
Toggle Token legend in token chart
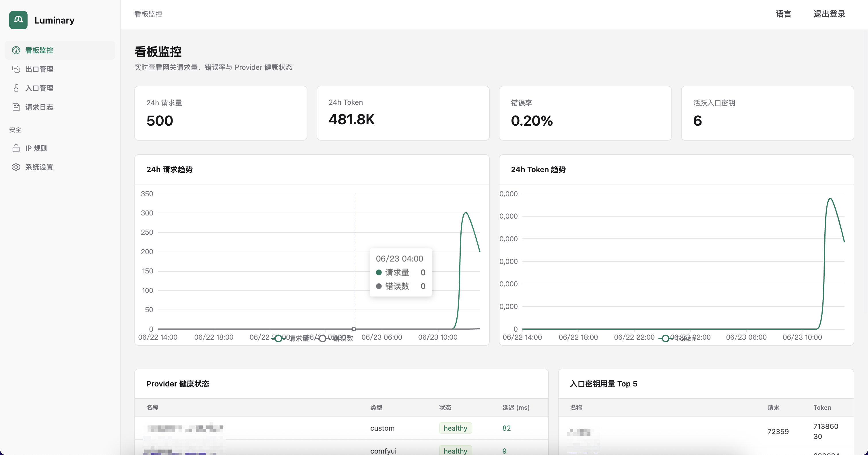[677, 338]
